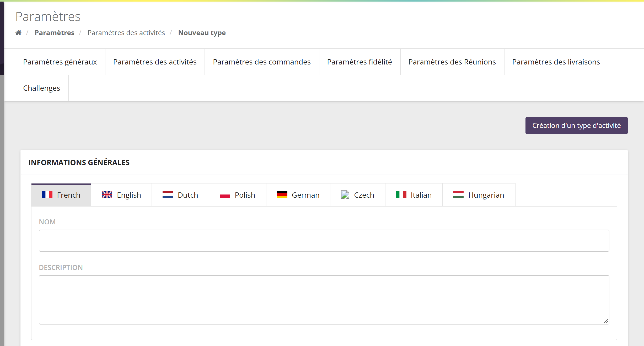Click the Italian flag icon
The height and width of the screenshot is (346, 644).
pyautogui.click(x=401, y=194)
